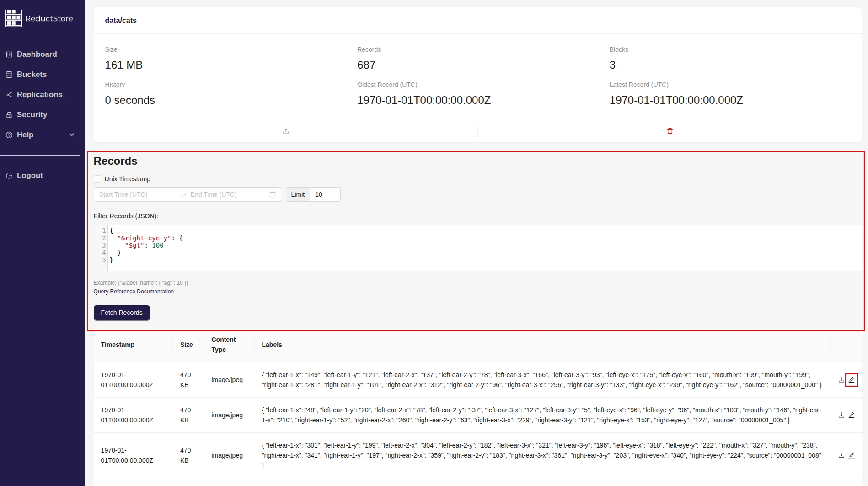Download the first record
This screenshot has height=486, width=868.
click(x=841, y=380)
